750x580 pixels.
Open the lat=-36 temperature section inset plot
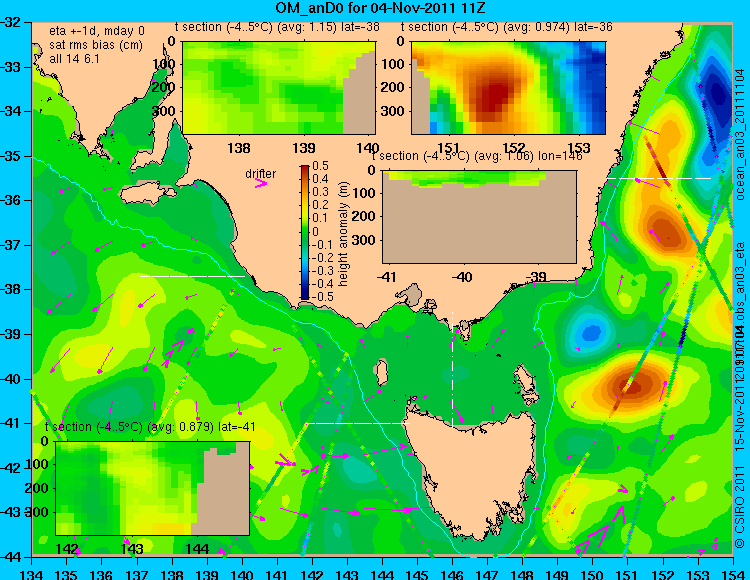tap(508, 88)
